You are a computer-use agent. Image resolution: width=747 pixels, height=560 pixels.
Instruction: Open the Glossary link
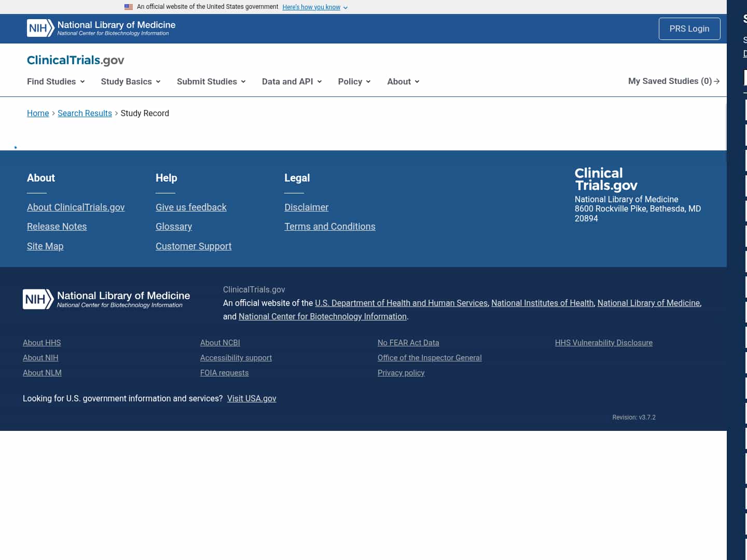pyautogui.click(x=174, y=227)
